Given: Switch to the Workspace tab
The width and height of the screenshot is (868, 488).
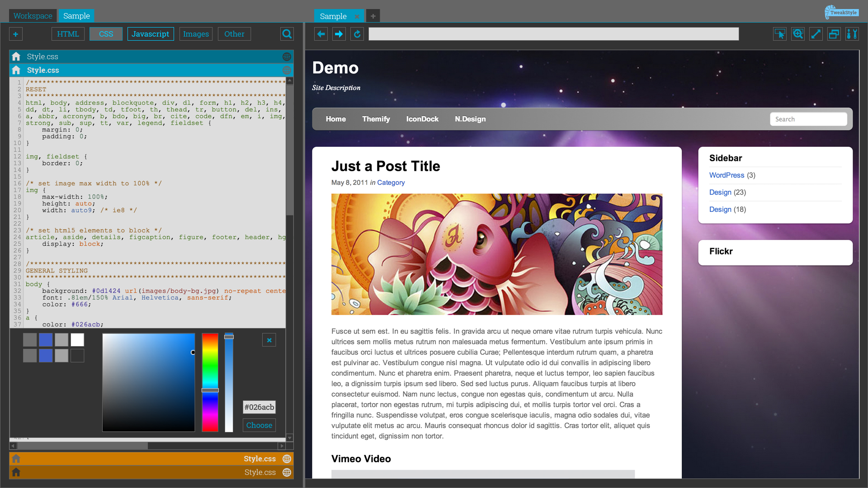Looking at the screenshot, I should coord(33,16).
